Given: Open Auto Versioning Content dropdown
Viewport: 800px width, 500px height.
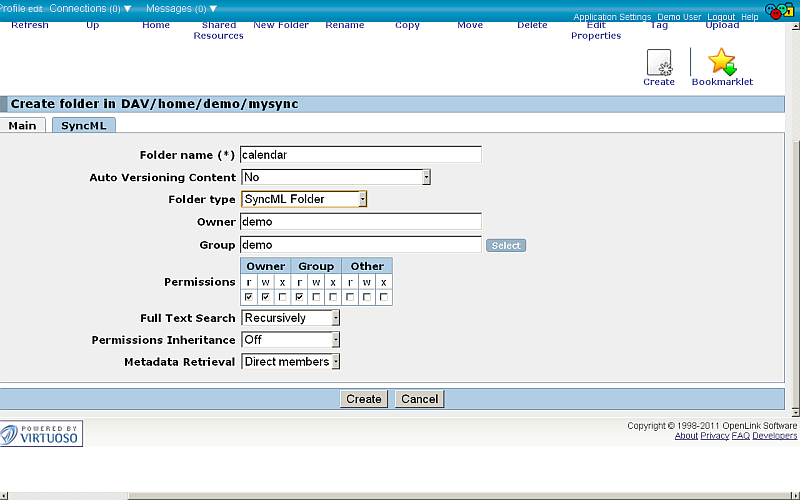Looking at the screenshot, I should (336, 177).
